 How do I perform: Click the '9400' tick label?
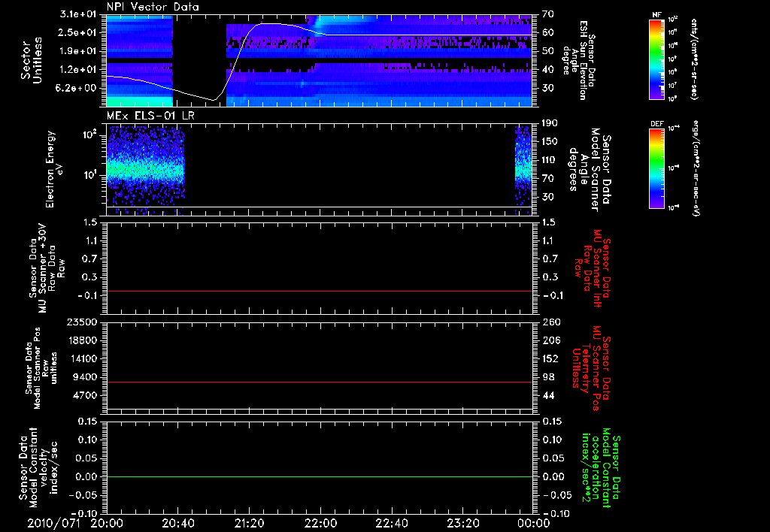(x=84, y=377)
